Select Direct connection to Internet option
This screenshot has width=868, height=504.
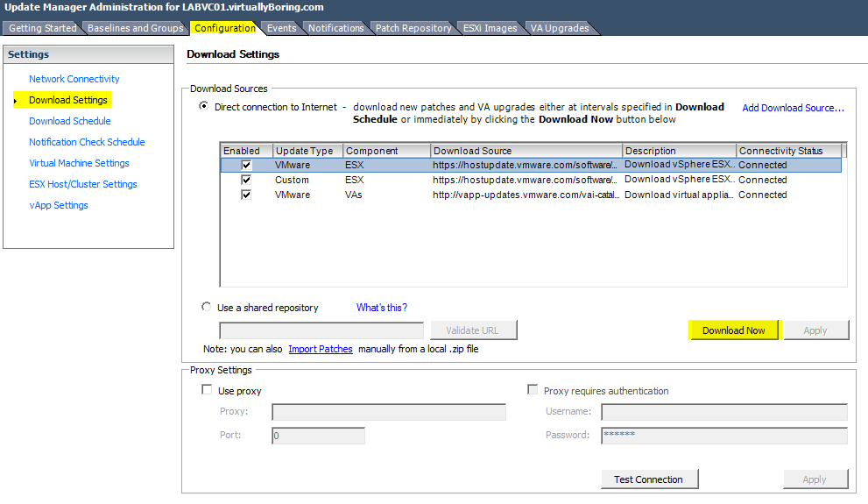(x=204, y=106)
